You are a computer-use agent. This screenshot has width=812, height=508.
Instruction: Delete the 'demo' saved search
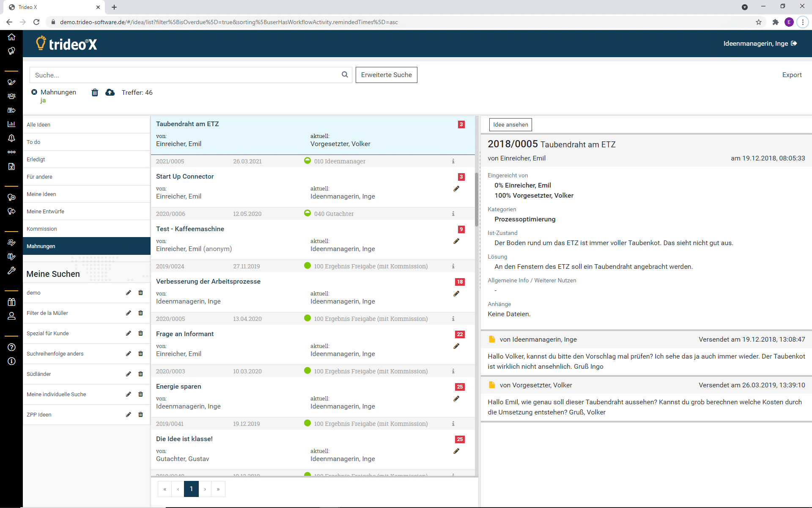[141, 293]
